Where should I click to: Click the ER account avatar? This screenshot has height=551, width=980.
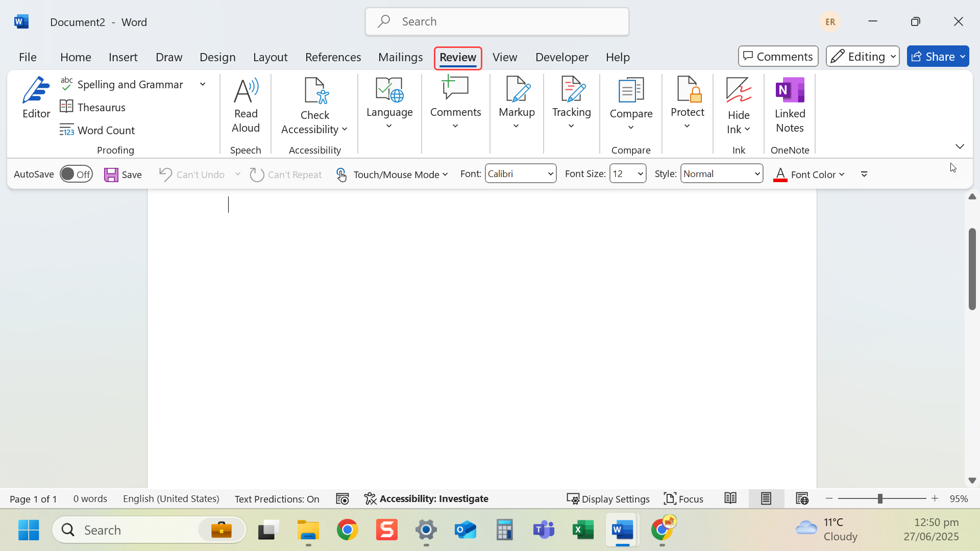(x=830, y=22)
